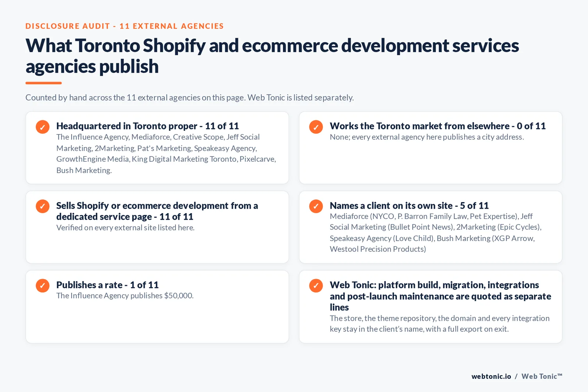The width and height of the screenshot is (588, 392).
Task: Select the heading 'Headquartered in Toronto proper - 11 of 11'
Action: coord(147,126)
